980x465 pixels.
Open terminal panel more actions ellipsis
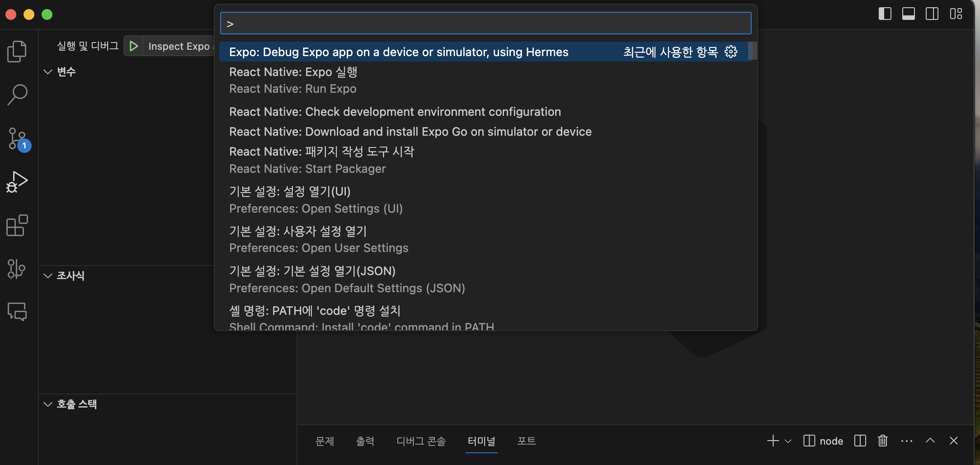[x=907, y=441]
